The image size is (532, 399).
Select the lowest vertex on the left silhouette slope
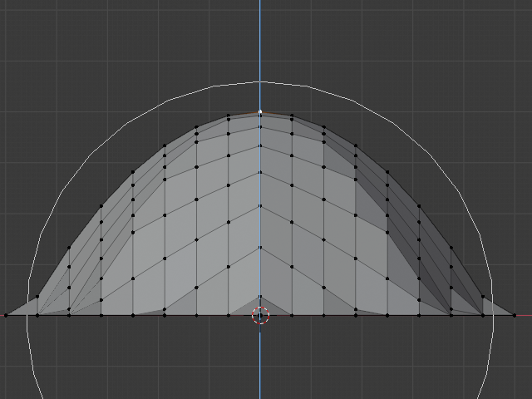pos(37,297)
